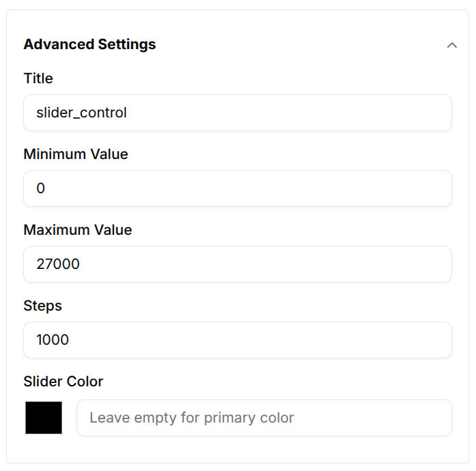Screen dimensions: 476x471
Task: Collapse the Advanced Settings section chevron
Action: [451, 45]
